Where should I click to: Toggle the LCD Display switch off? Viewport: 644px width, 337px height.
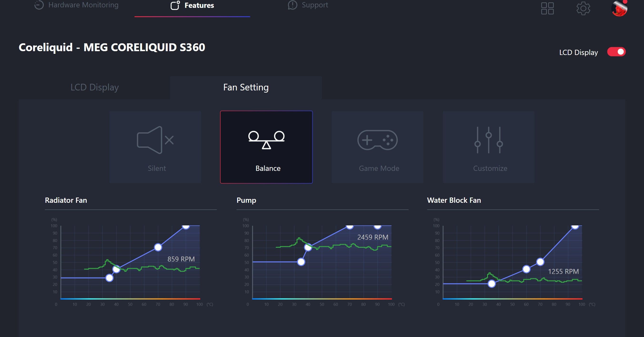coord(616,52)
